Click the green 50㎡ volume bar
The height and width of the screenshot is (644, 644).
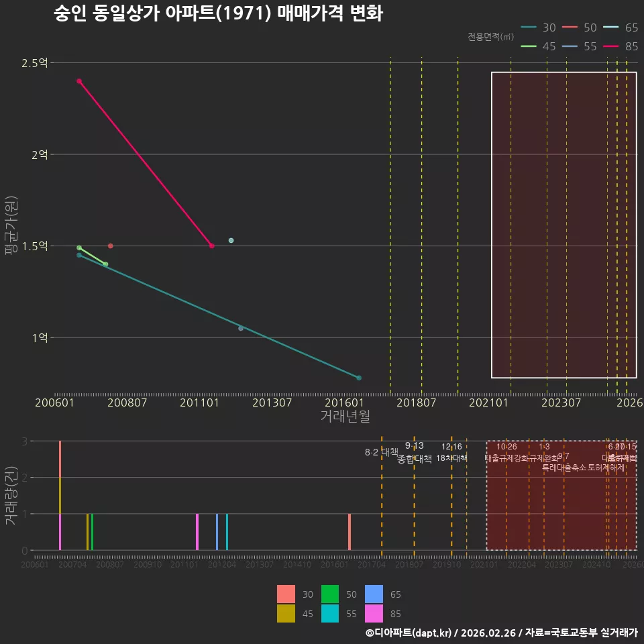coord(92,532)
